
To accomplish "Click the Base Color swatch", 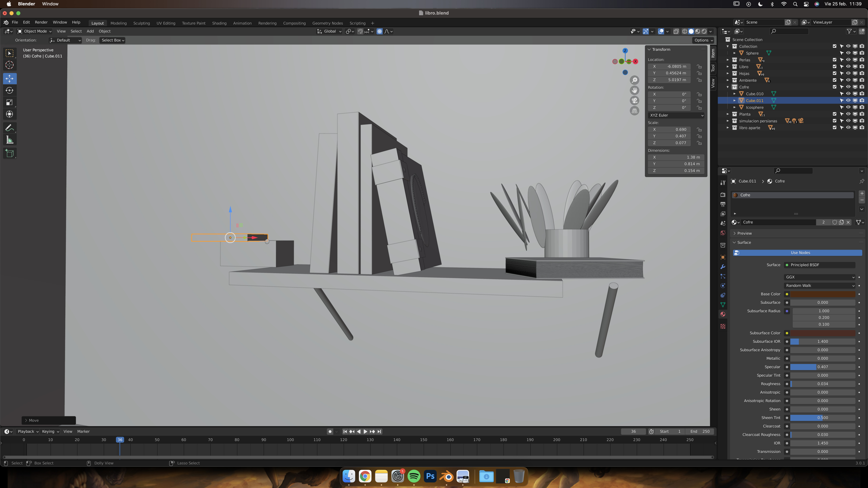I will [823, 294].
